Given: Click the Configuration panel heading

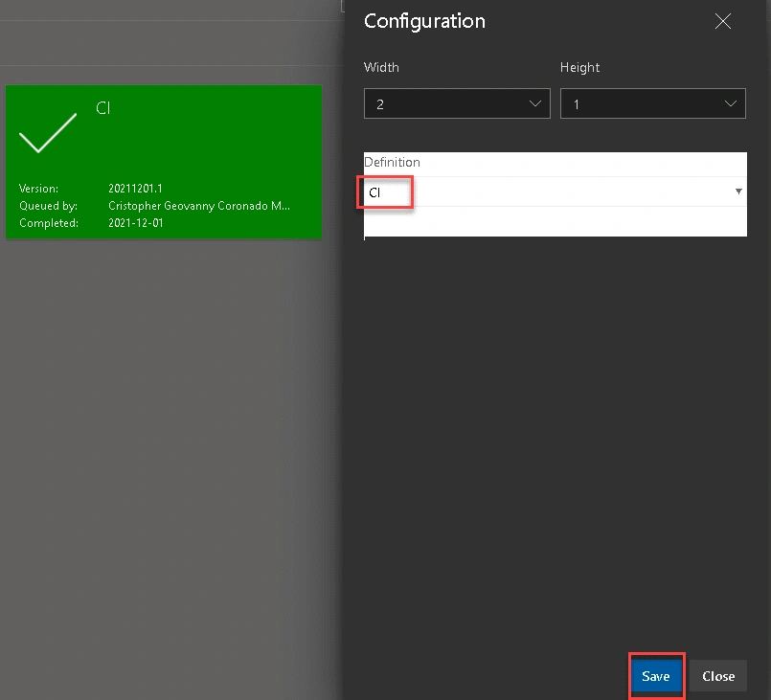Looking at the screenshot, I should [424, 21].
